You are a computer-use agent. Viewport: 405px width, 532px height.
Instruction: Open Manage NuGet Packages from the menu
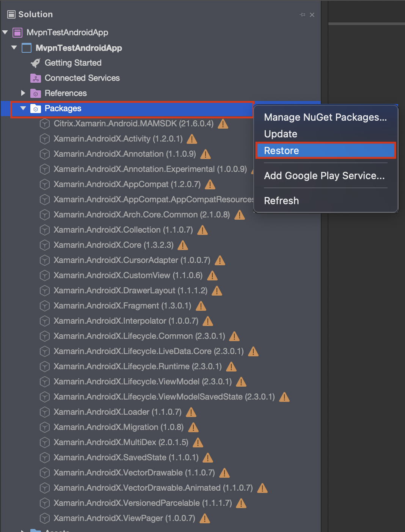pyautogui.click(x=325, y=117)
